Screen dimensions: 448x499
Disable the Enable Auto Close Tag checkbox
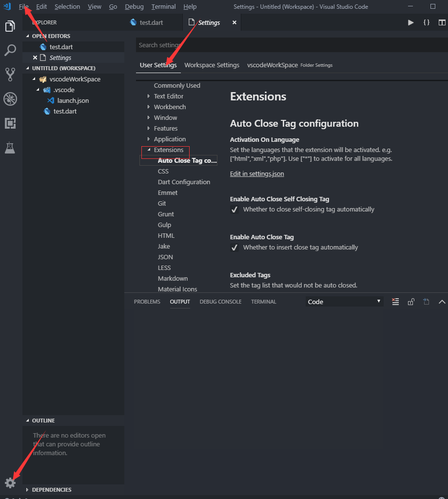point(234,247)
